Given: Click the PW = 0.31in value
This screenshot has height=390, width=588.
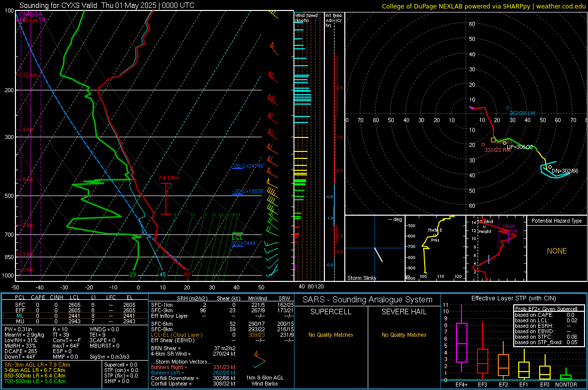Looking at the screenshot, I should (x=19, y=329).
